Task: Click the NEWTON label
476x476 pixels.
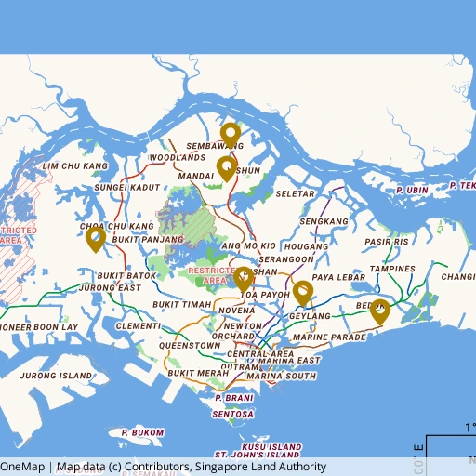Action: [x=243, y=326]
